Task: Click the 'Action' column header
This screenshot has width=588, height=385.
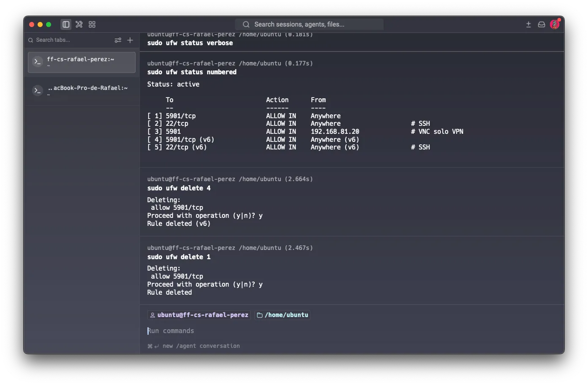Action: pos(277,100)
